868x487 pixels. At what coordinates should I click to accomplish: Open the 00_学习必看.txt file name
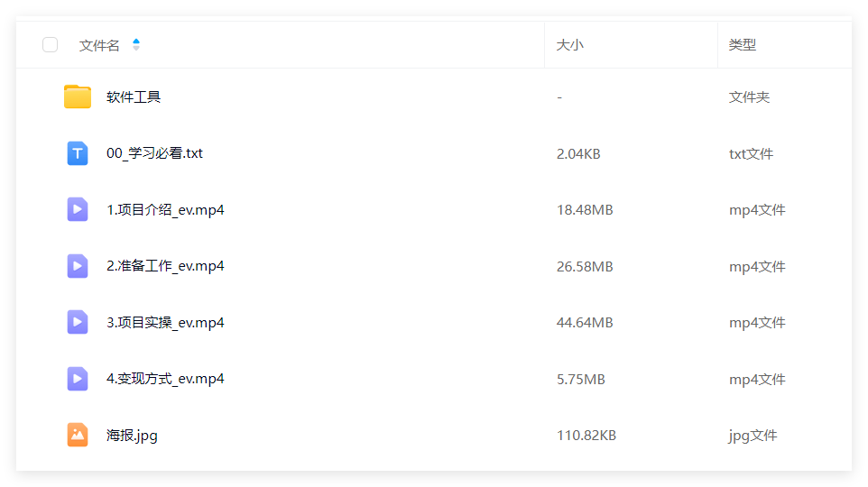(x=154, y=153)
